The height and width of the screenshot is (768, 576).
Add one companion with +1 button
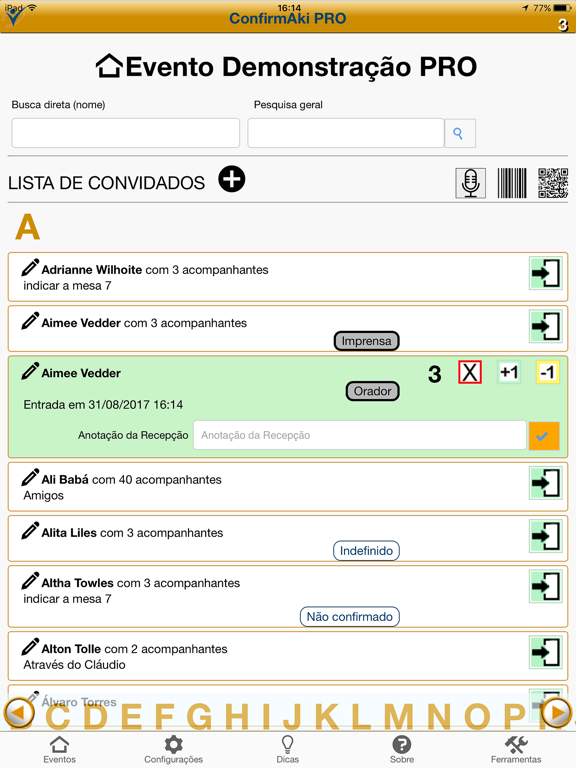[509, 372]
